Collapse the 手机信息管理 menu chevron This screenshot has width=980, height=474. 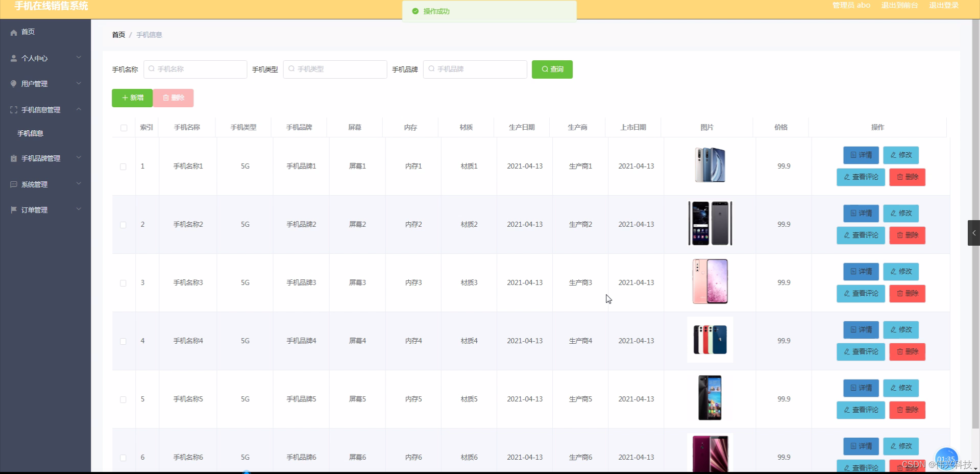79,109
